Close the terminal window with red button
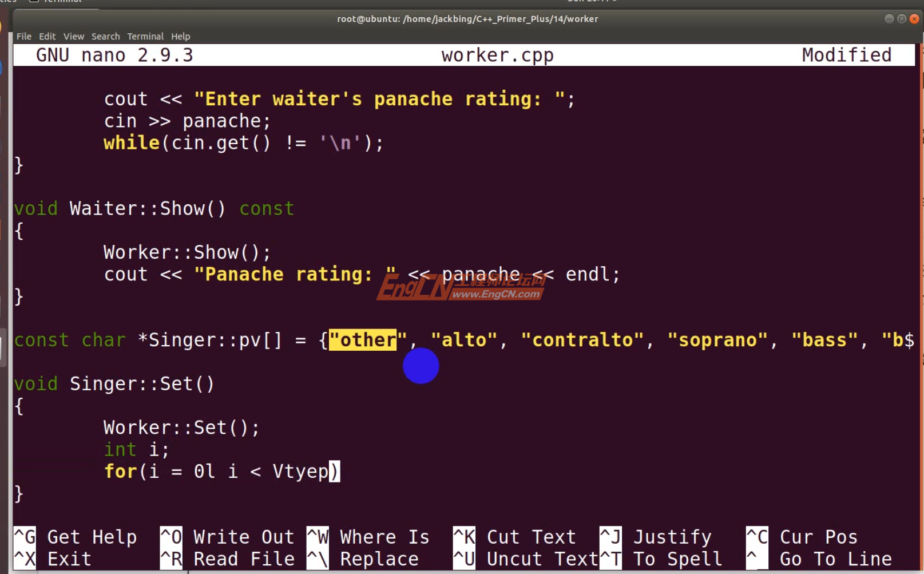 914,18
